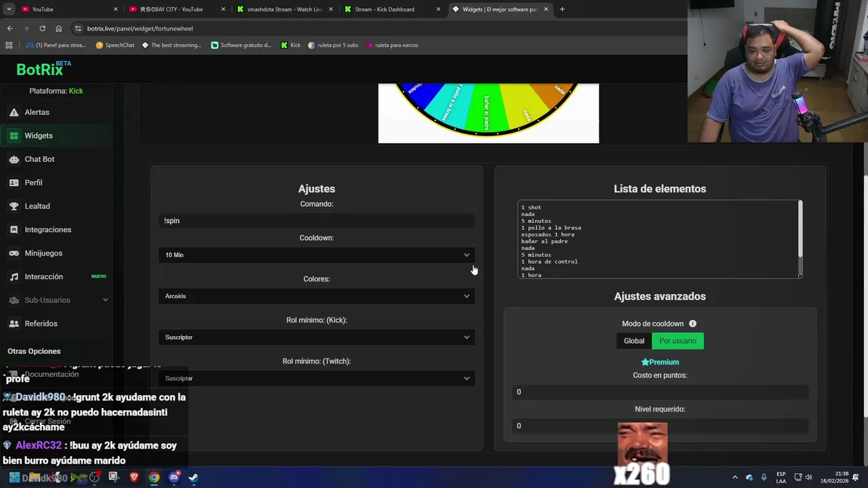Open the apps grid in bookmarks bar

tap(9, 45)
